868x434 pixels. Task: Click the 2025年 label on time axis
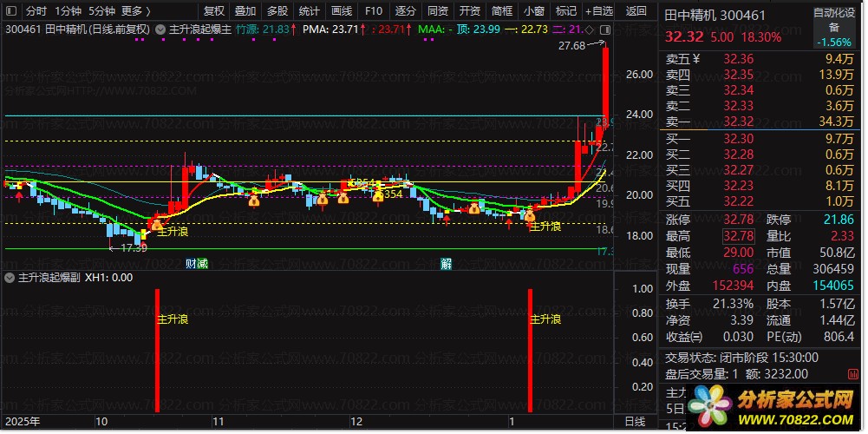(x=23, y=421)
